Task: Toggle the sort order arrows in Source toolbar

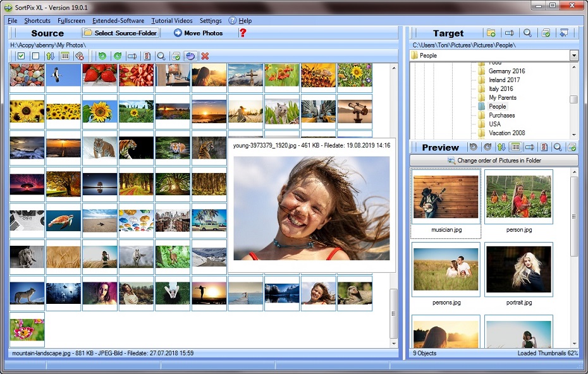Action: pyautogui.click(x=51, y=56)
